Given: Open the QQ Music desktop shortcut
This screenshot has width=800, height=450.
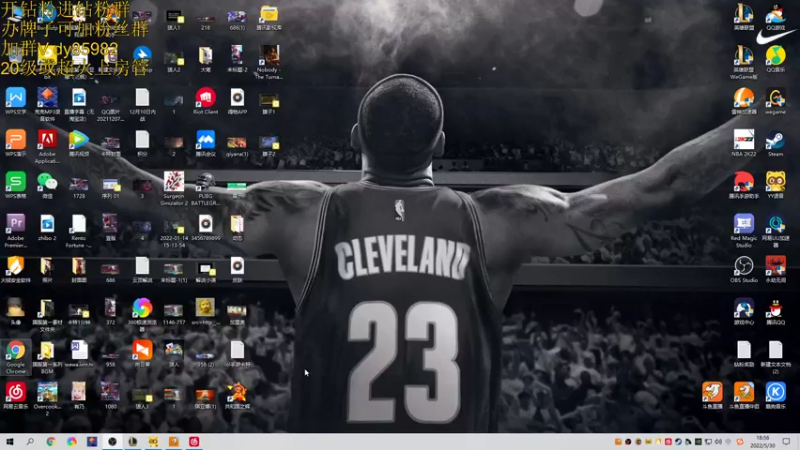Looking at the screenshot, I should tap(775, 59).
